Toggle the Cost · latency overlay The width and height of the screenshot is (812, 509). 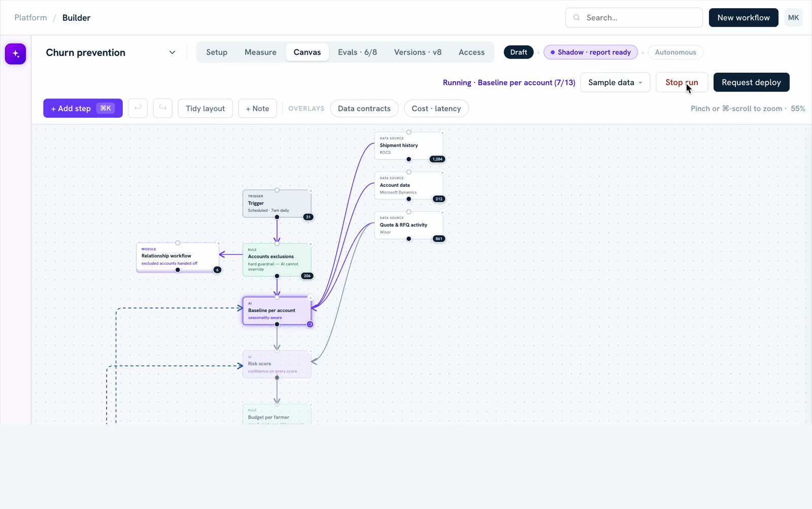436,109
